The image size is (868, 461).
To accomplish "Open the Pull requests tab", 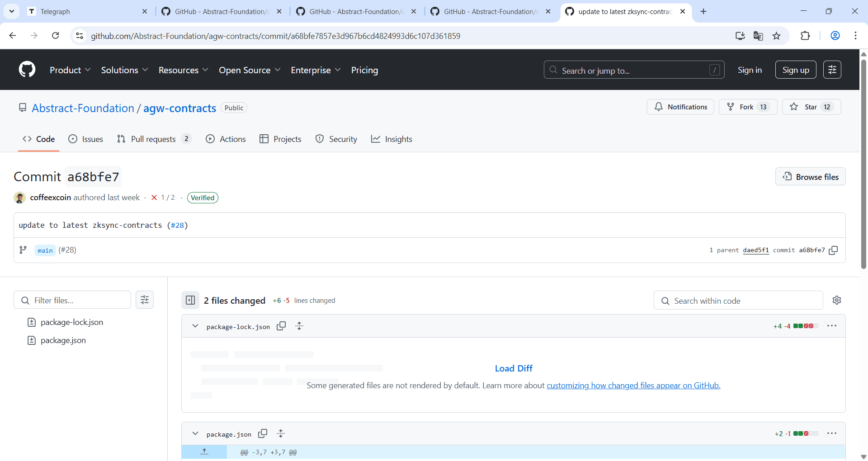I will [x=154, y=139].
